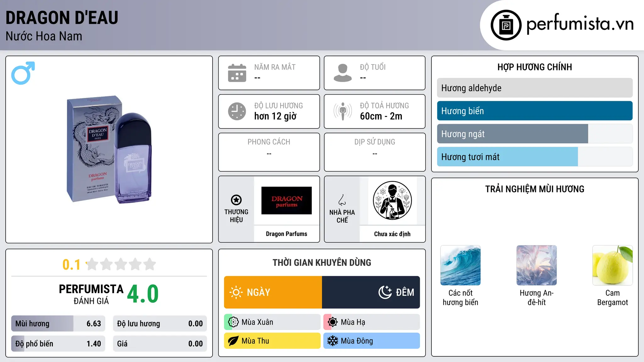Select the Hương ngát accord bar
Screen dimensions: 644x362
pyautogui.click(x=535, y=134)
